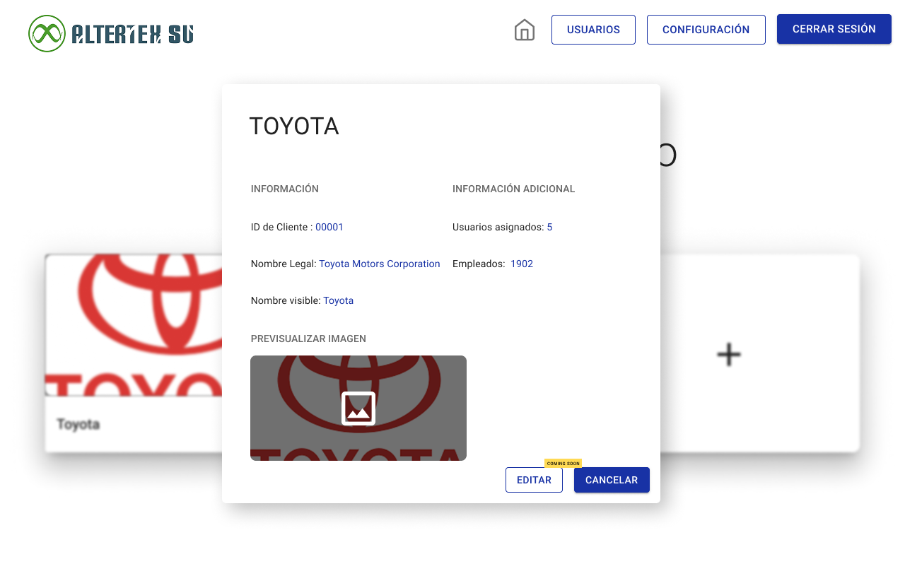Click the TOYOTA dialog title
Image resolution: width=905 pixels, height=588 pixels.
(294, 127)
